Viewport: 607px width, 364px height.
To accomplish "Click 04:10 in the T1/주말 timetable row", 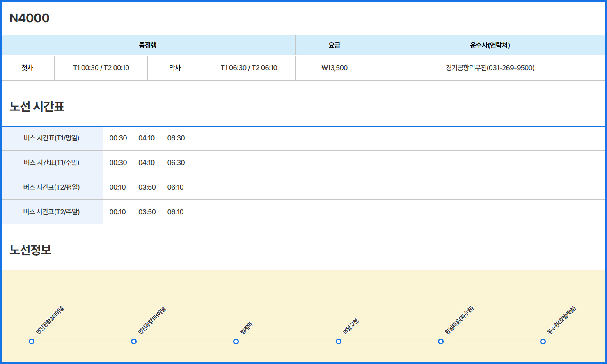I will [147, 163].
